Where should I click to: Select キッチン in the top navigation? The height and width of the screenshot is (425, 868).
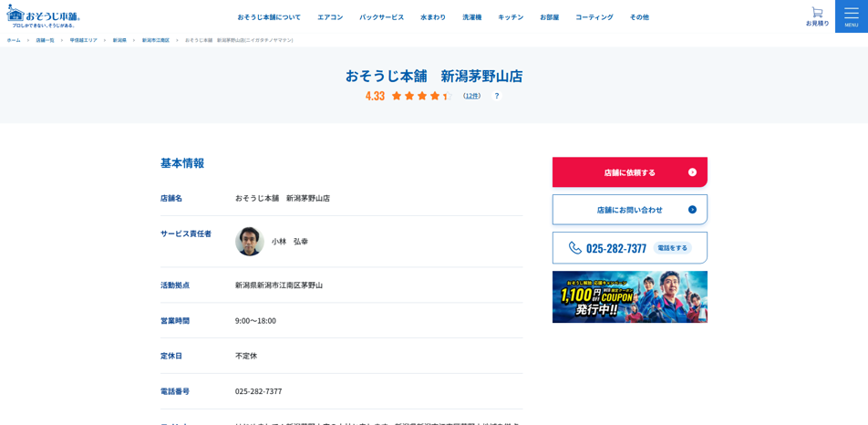(x=511, y=17)
